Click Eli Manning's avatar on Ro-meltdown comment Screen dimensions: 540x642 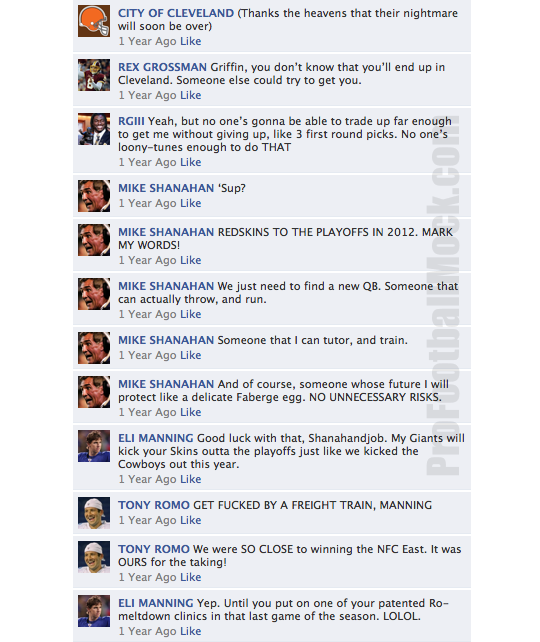pyautogui.click(x=94, y=611)
